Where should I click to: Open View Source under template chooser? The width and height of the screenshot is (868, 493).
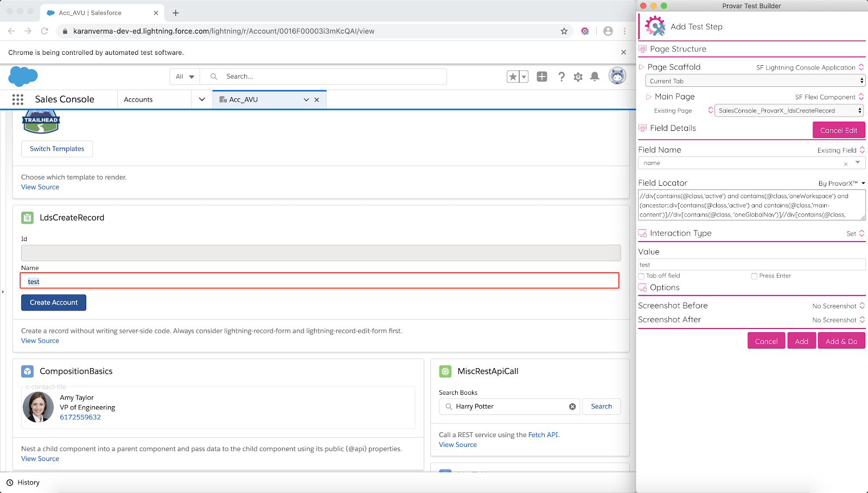(40, 187)
